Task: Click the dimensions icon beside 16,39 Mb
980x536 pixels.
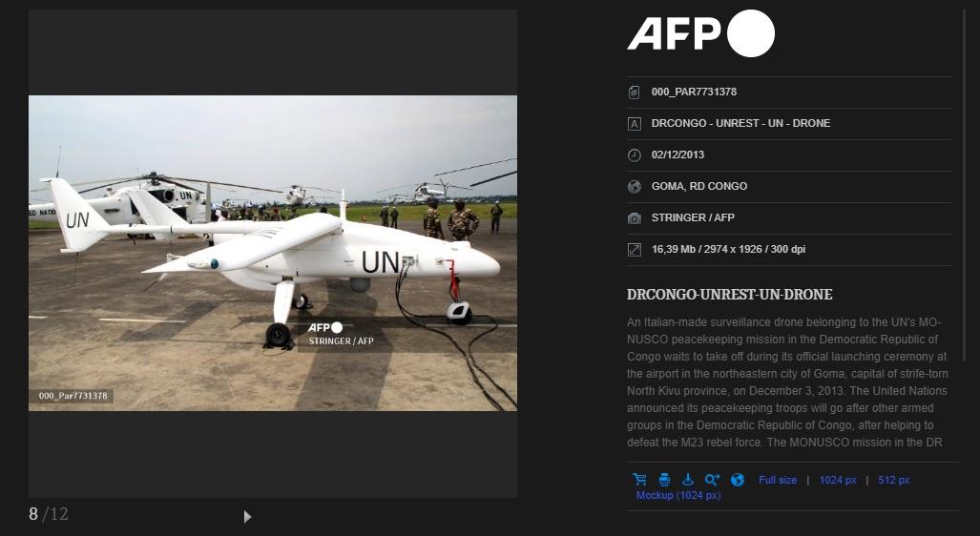Action: [635, 249]
